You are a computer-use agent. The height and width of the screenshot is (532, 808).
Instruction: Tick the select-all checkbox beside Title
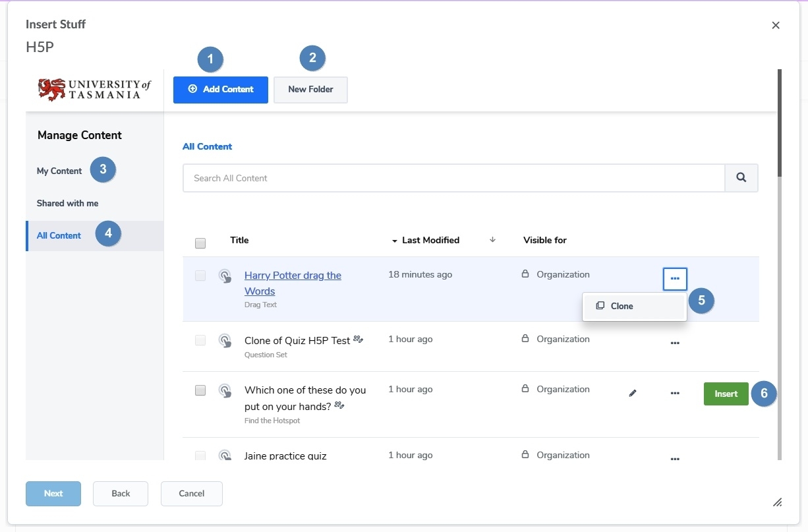pos(200,243)
